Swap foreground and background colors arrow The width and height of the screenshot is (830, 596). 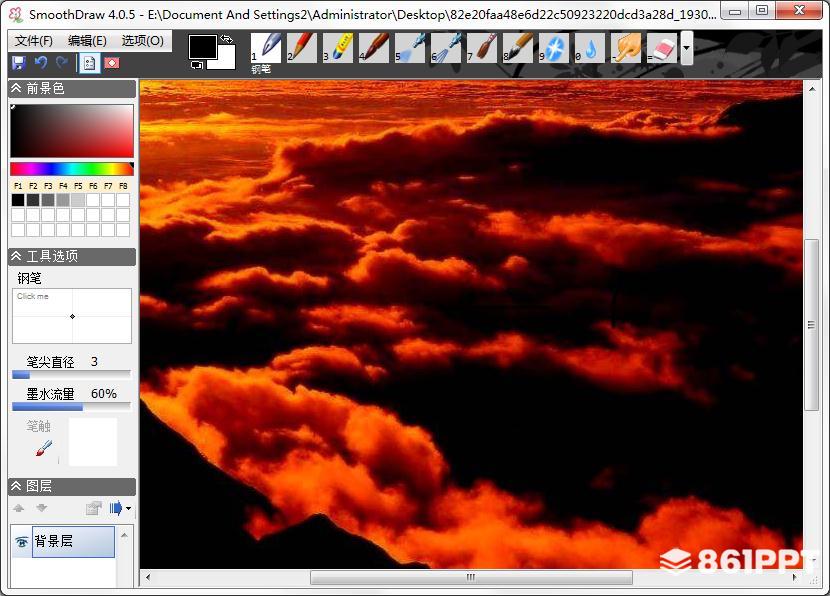(x=227, y=39)
